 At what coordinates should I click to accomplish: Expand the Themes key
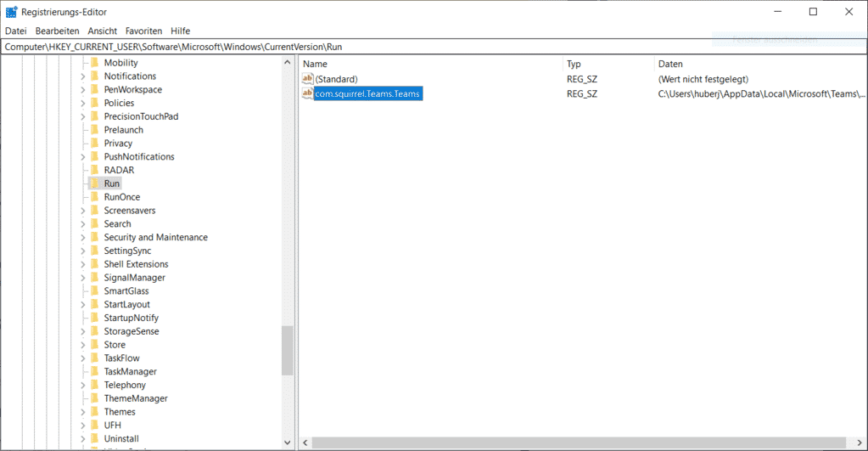point(83,412)
